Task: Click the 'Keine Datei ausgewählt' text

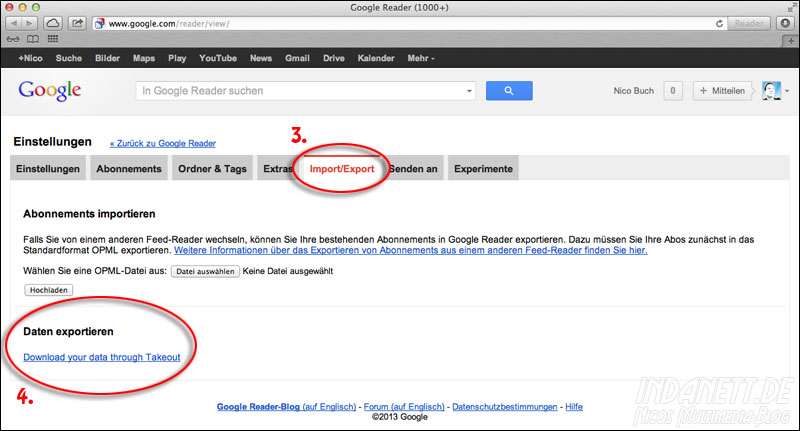Action: [x=288, y=271]
